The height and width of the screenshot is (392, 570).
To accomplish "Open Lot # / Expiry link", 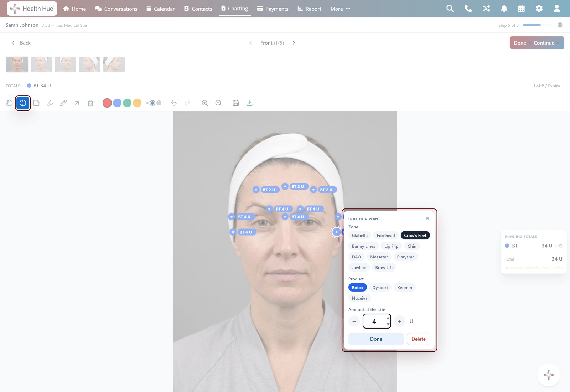I will pyautogui.click(x=547, y=86).
